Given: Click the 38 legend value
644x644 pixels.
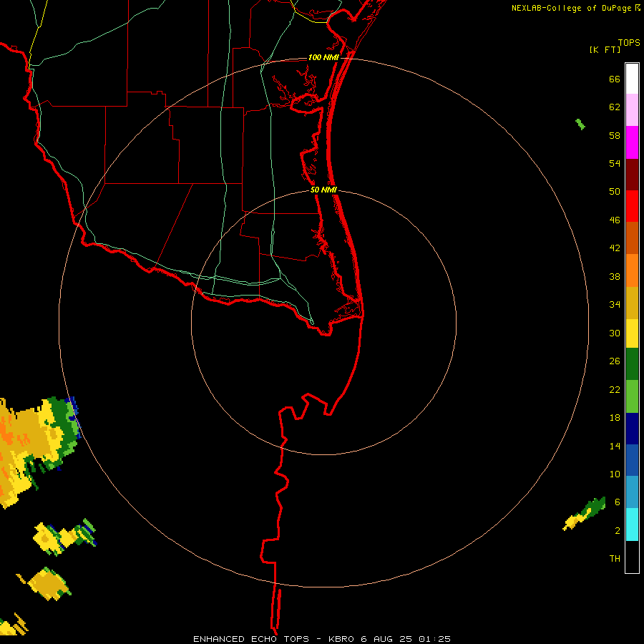Looking at the screenshot, I should (x=615, y=276).
